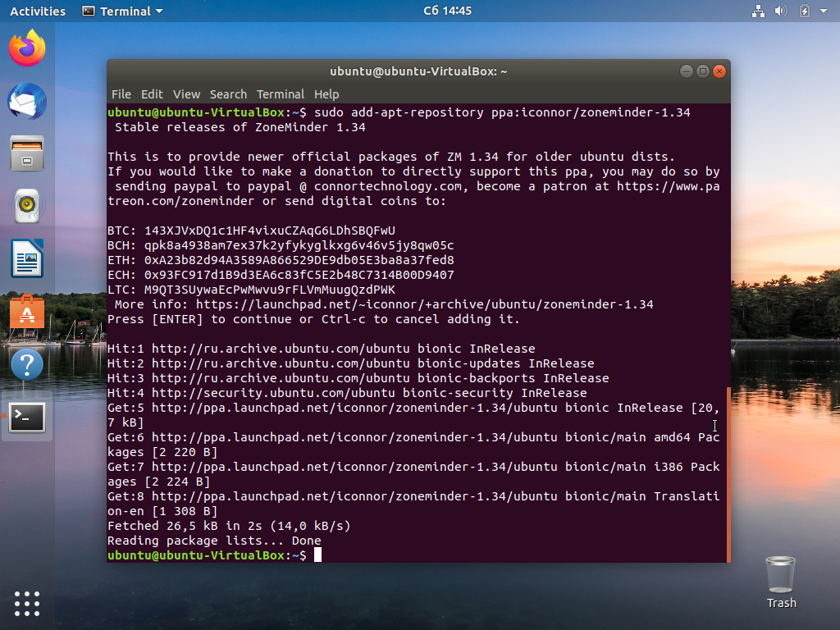Viewport: 840px width, 630px height.
Task: Open the Help icon in dock
Action: tap(27, 364)
